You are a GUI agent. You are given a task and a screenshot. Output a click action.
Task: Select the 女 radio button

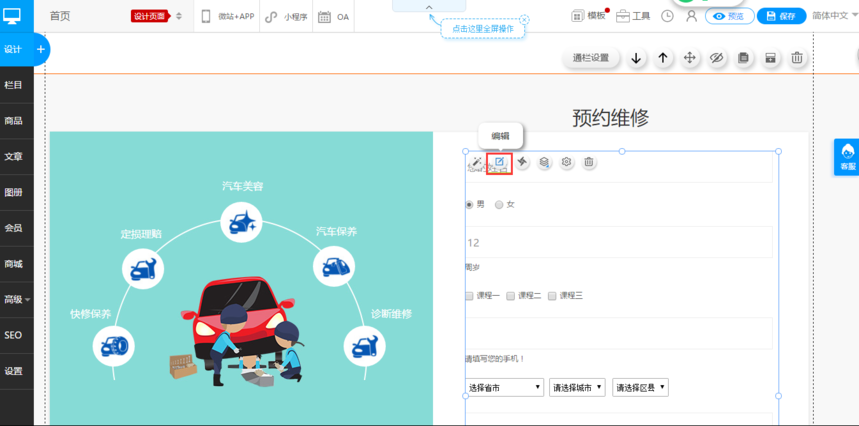[x=500, y=205]
